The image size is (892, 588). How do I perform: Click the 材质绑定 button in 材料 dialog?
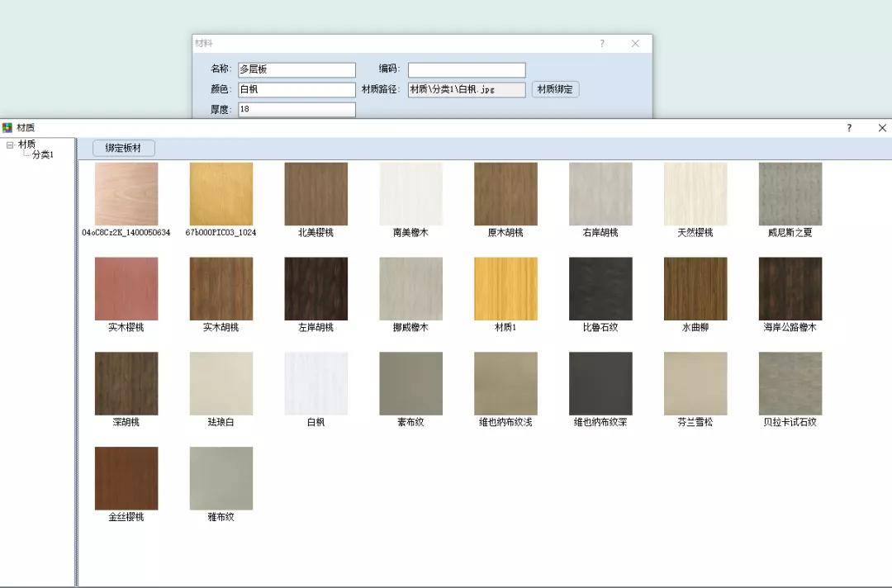[555, 89]
